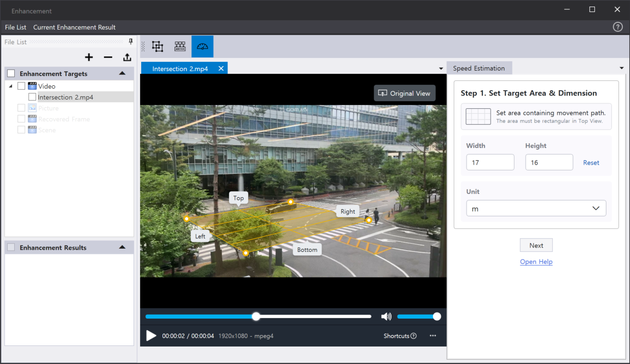The image size is (630, 364).
Task: Click the Next button
Action: (x=536, y=245)
